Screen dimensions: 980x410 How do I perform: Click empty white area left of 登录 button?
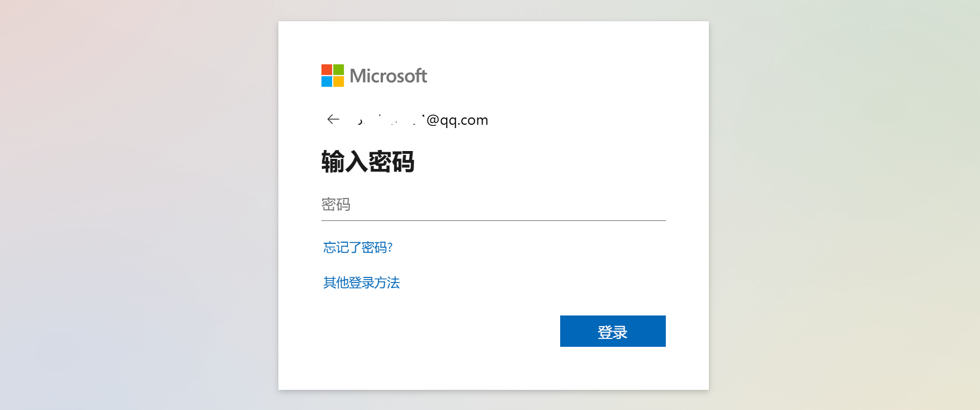tap(436, 331)
